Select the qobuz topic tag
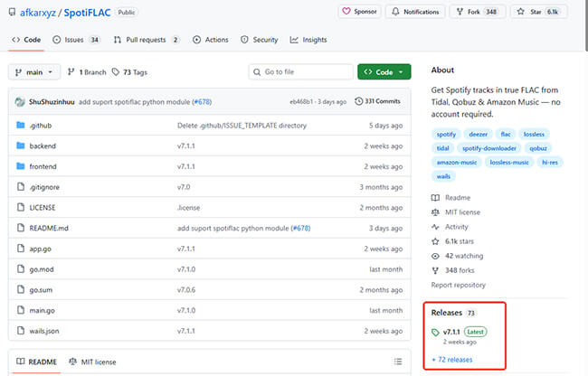 pyautogui.click(x=538, y=148)
